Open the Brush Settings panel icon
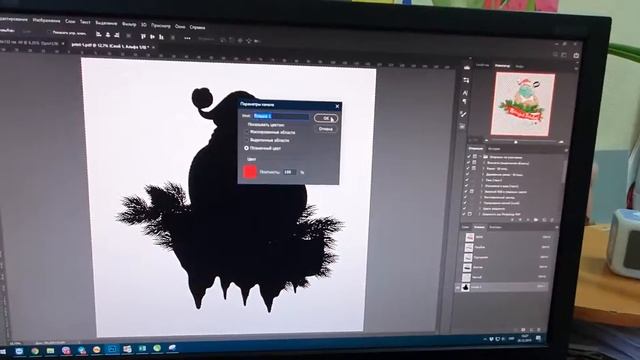640x360 pixels. point(463,114)
